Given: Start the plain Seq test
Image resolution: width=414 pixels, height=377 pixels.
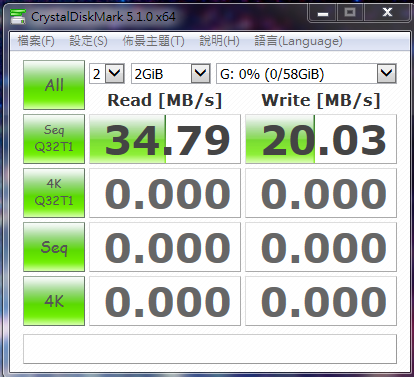Looking at the screenshot, I should (54, 247).
